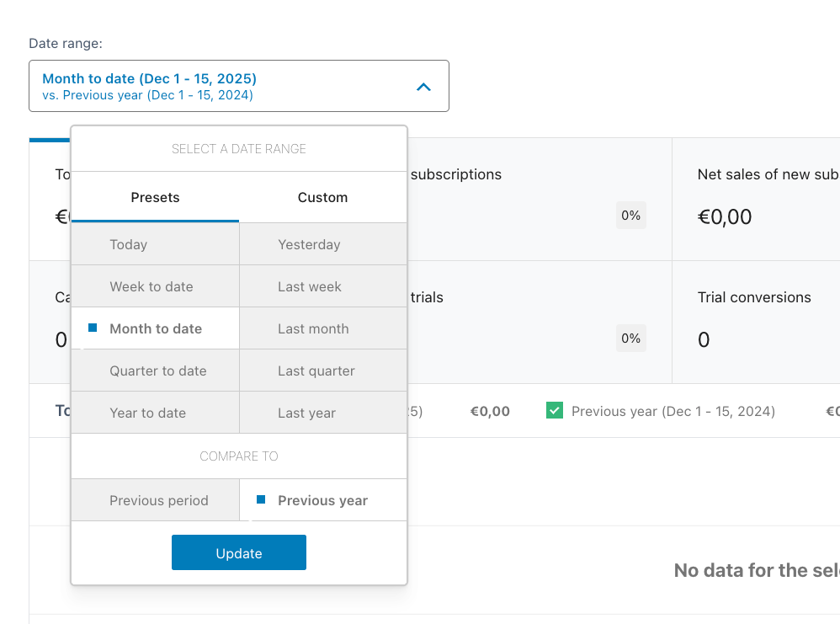Select the Last week preset

323,287
